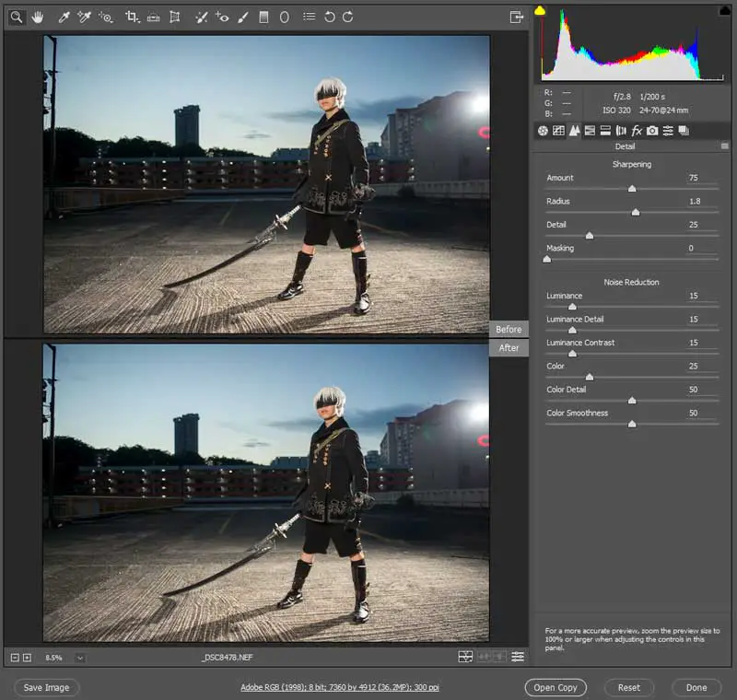The height and width of the screenshot is (700, 737).
Task: Rotate image 90° counterclockwise
Action: point(330,17)
